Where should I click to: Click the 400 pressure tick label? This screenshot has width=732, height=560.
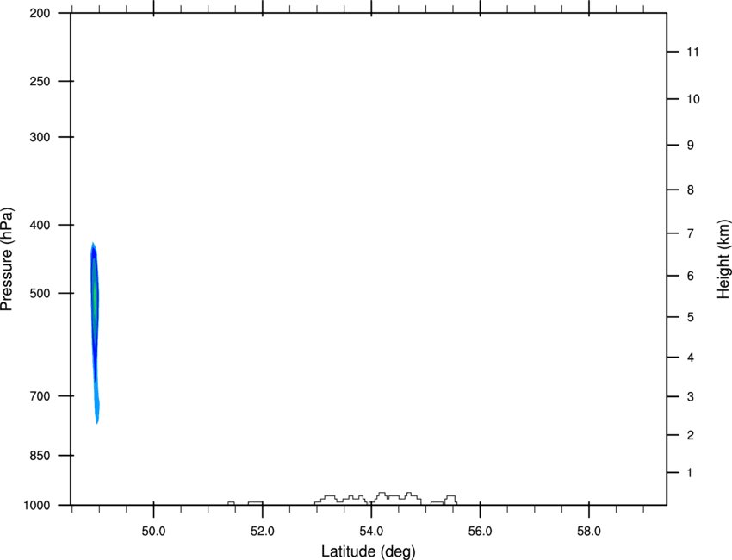coord(40,225)
